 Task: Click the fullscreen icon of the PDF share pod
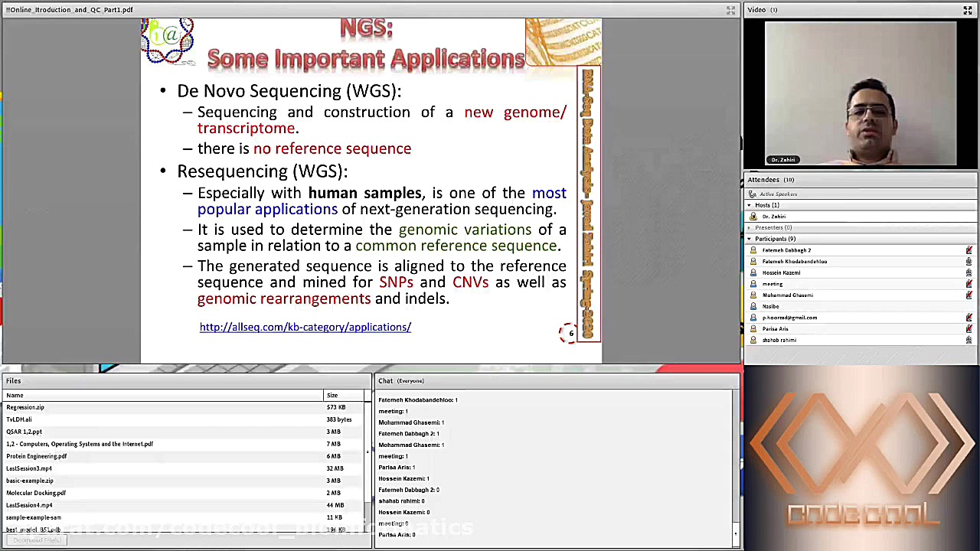[x=730, y=10]
